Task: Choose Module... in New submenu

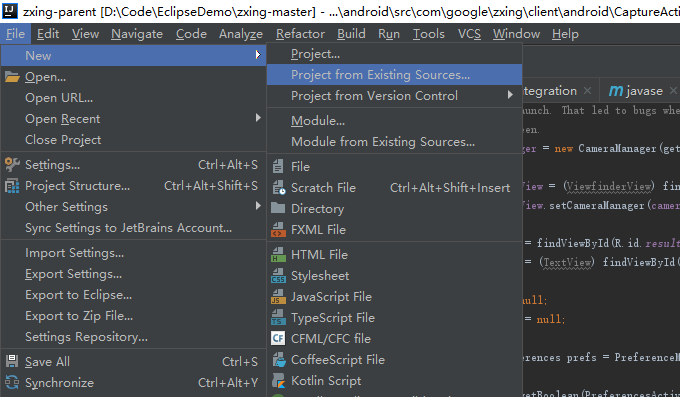Action: (x=395, y=121)
